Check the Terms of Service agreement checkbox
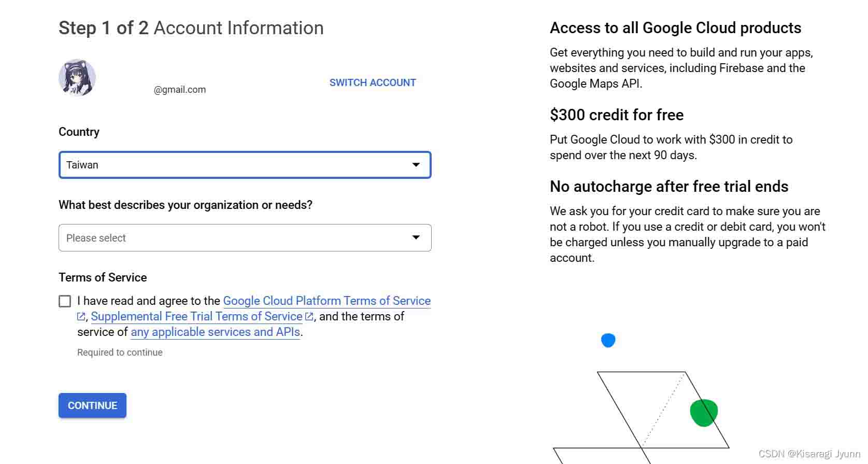The height and width of the screenshot is (464, 868). pos(65,301)
